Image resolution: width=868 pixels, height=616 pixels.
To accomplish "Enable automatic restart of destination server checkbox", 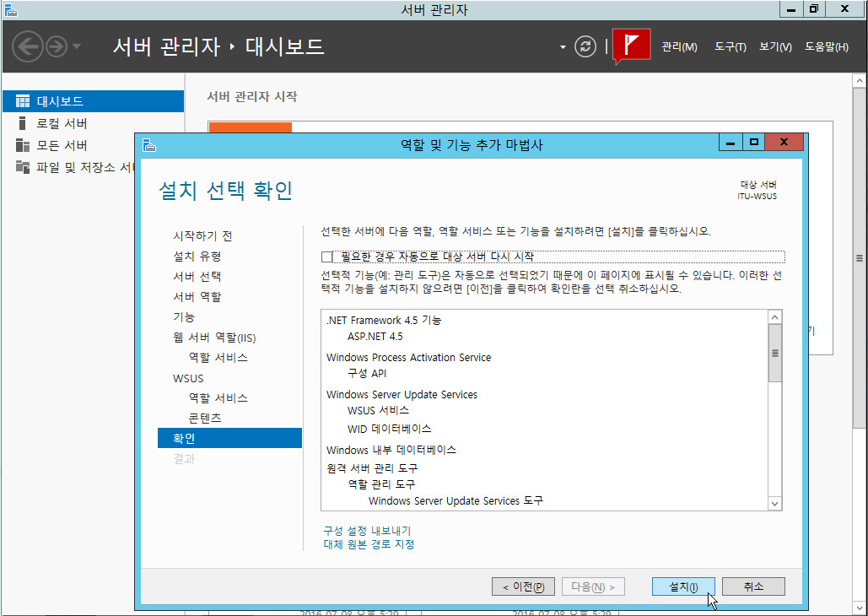I will (x=327, y=257).
